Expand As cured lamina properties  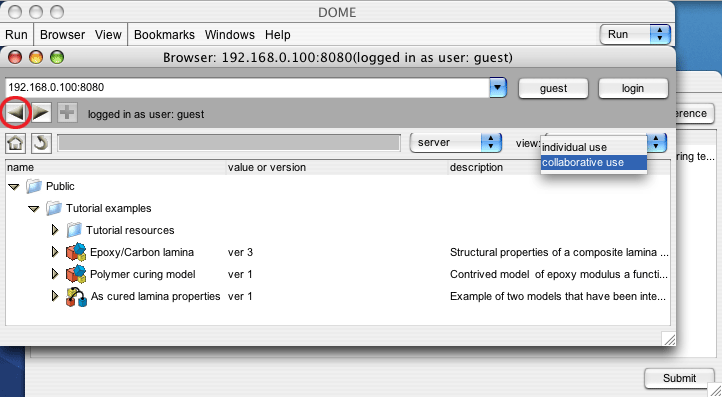tap(55, 296)
